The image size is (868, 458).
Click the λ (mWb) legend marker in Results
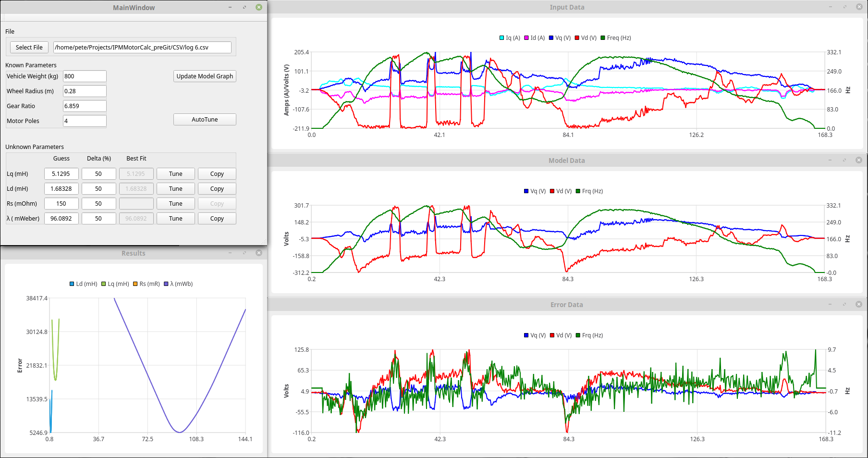click(166, 284)
